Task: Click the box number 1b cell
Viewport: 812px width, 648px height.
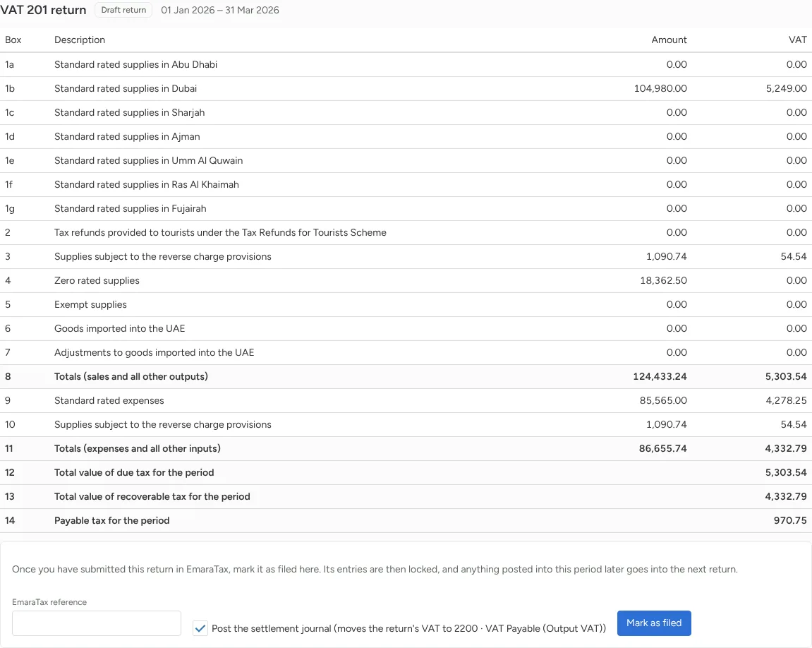Action: click(10, 88)
